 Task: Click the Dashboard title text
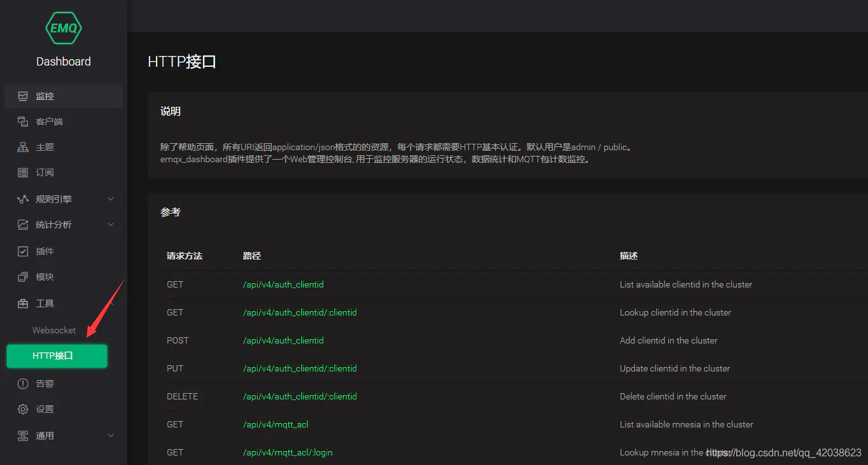pyautogui.click(x=64, y=62)
